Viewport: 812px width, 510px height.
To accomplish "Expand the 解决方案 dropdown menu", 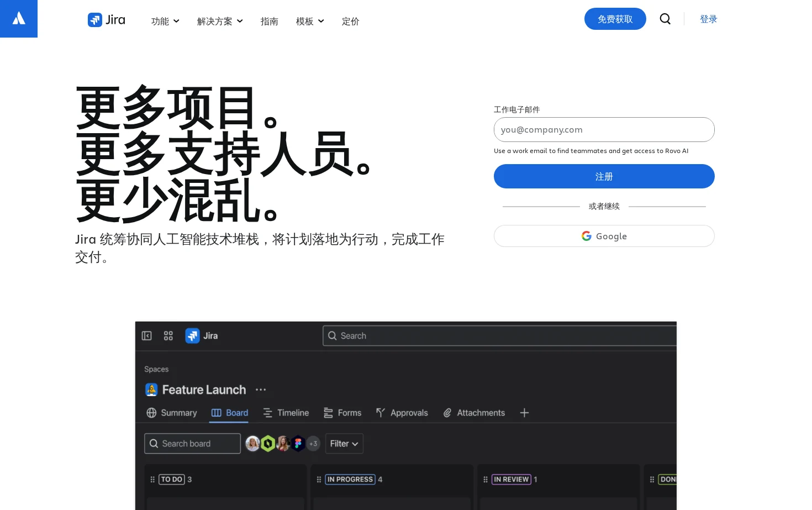I will point(220,21).
